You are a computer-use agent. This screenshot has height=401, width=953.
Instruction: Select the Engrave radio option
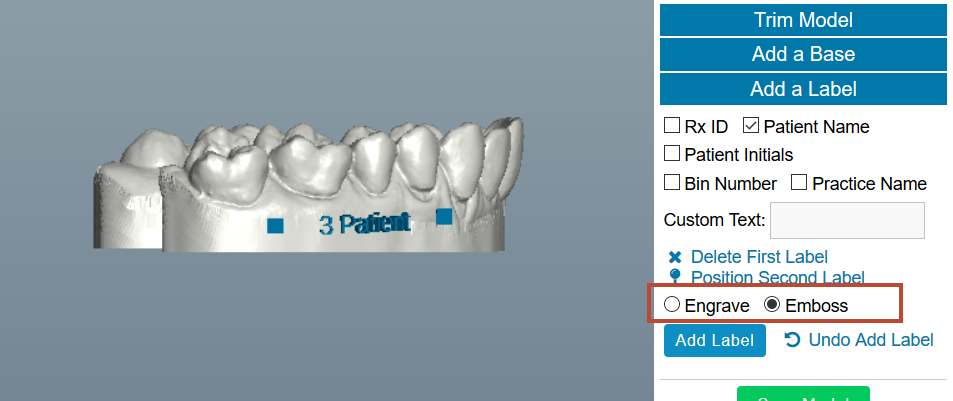click(672, 304)
